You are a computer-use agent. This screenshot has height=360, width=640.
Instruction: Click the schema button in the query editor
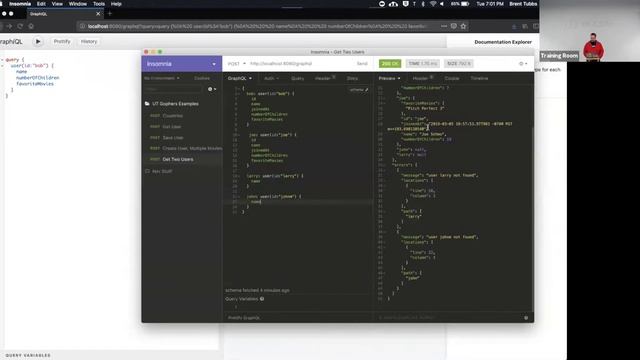pos(359,89)
